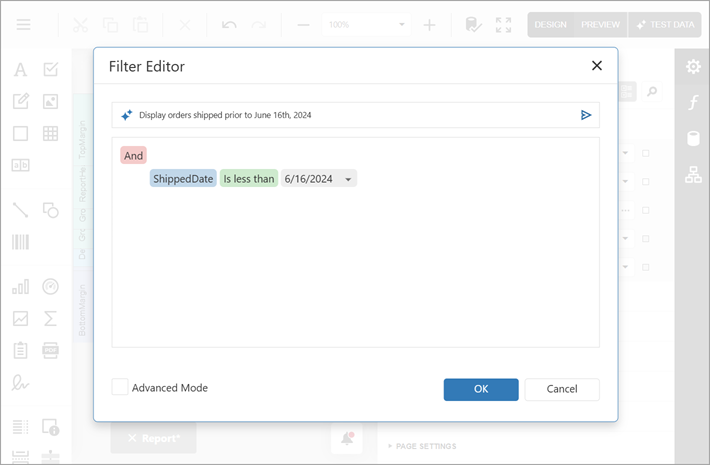This screenshot has height=465, width=710.
Task: Zoom out with minus icon
Action: pos(303,24)
